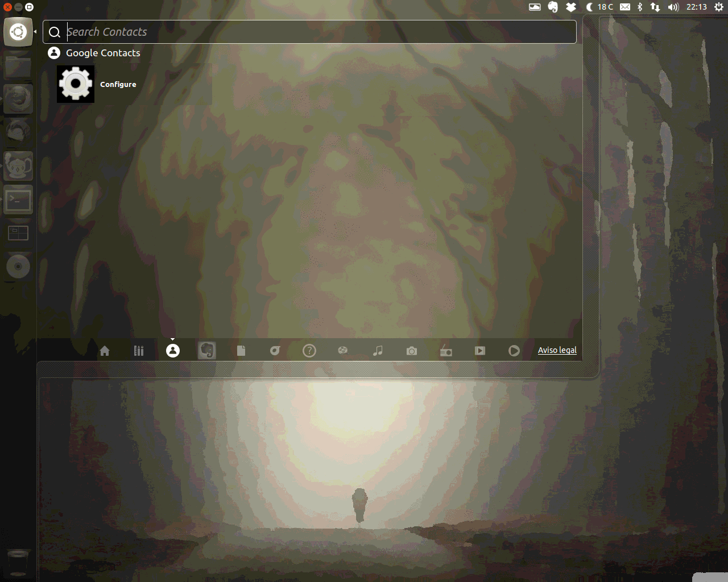
Task: Switch to the Applications lens
Action: [x=139, y=351]
